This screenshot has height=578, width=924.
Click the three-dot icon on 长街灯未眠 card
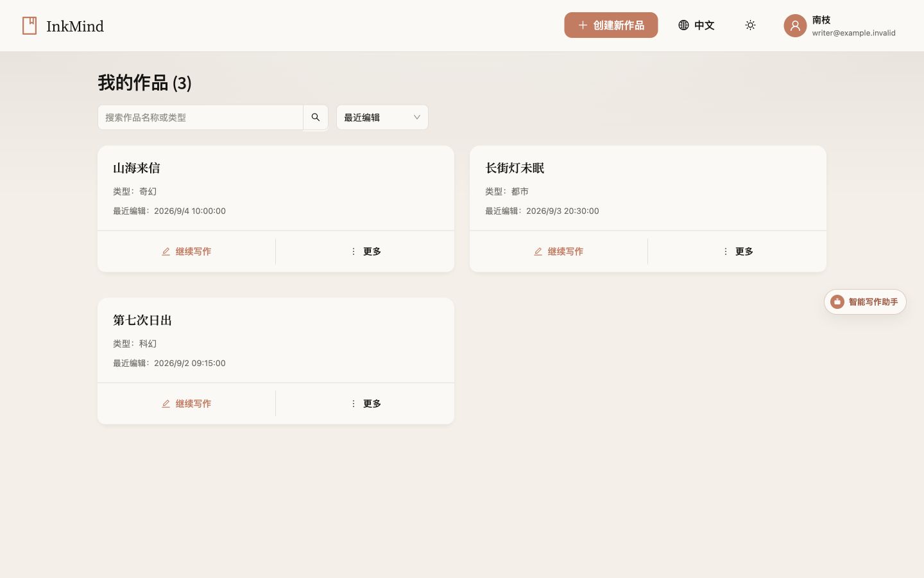coord(726,252)
